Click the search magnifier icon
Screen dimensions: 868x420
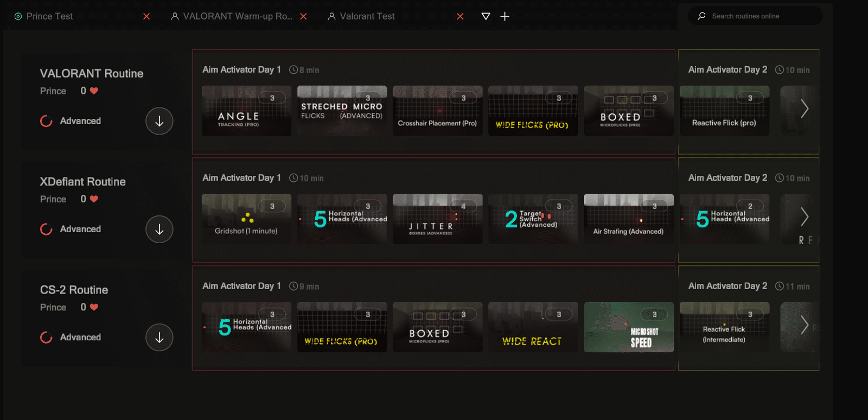point(701,16)
